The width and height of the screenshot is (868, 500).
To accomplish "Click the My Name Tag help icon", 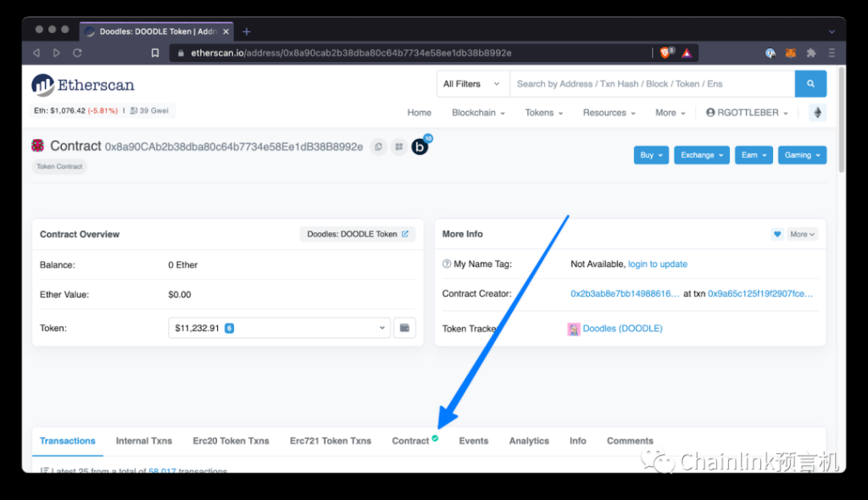I will tap(447, 264).
